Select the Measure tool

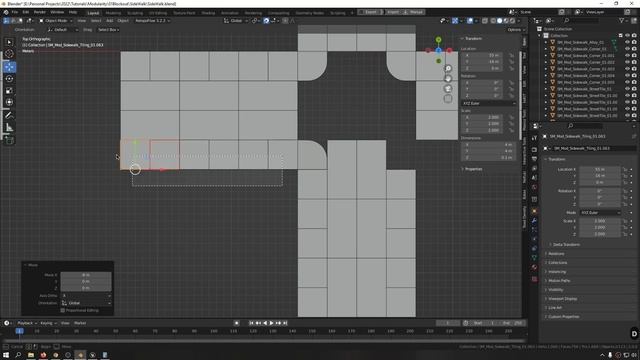pyautogui.click(x=9, y=127)
